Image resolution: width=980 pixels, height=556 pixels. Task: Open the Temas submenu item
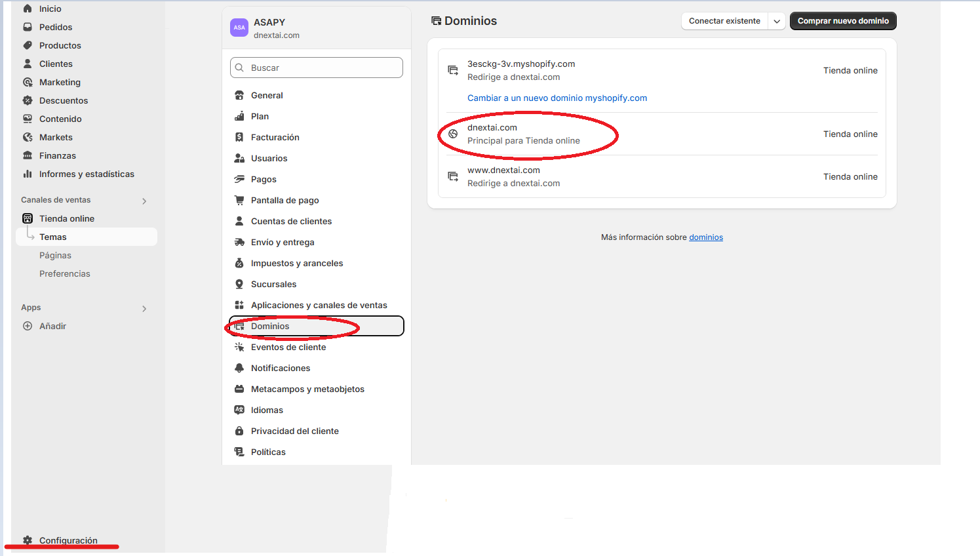(x=87, y=237)
